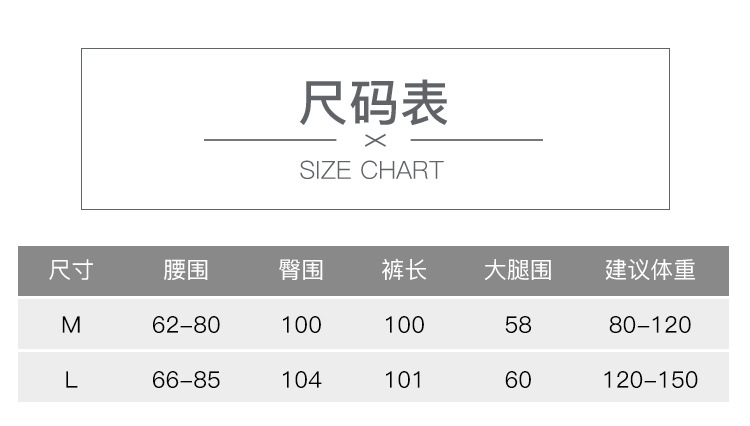The width and height of the screenshot is (750, 426).
Task: Click the 58 thigh value
Action: (518, 325)
